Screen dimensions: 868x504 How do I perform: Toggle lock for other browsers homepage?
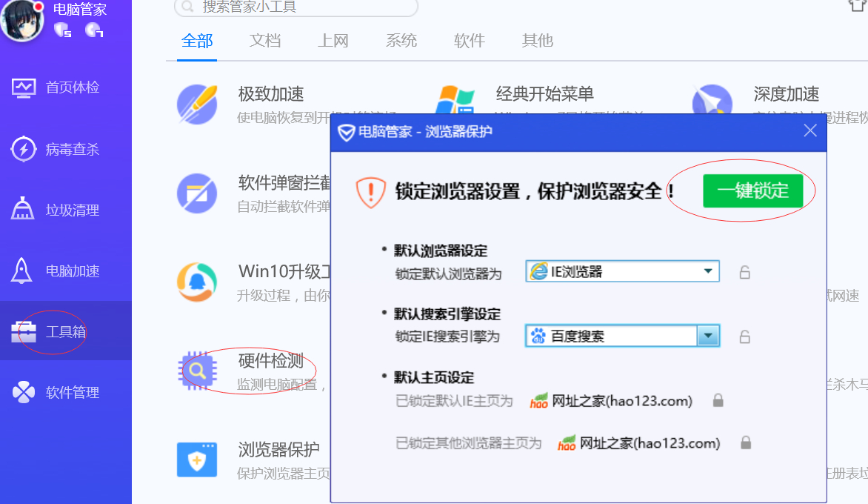pos(746,442)
